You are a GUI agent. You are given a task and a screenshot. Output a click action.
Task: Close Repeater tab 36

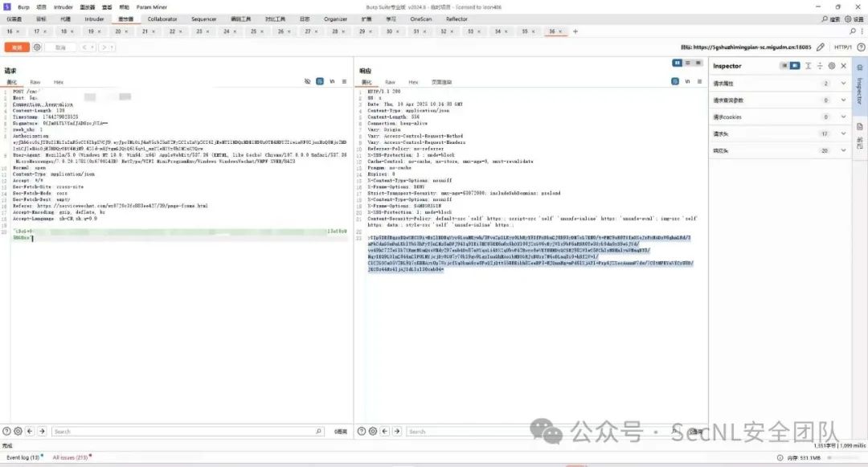[x=561, y=31]
